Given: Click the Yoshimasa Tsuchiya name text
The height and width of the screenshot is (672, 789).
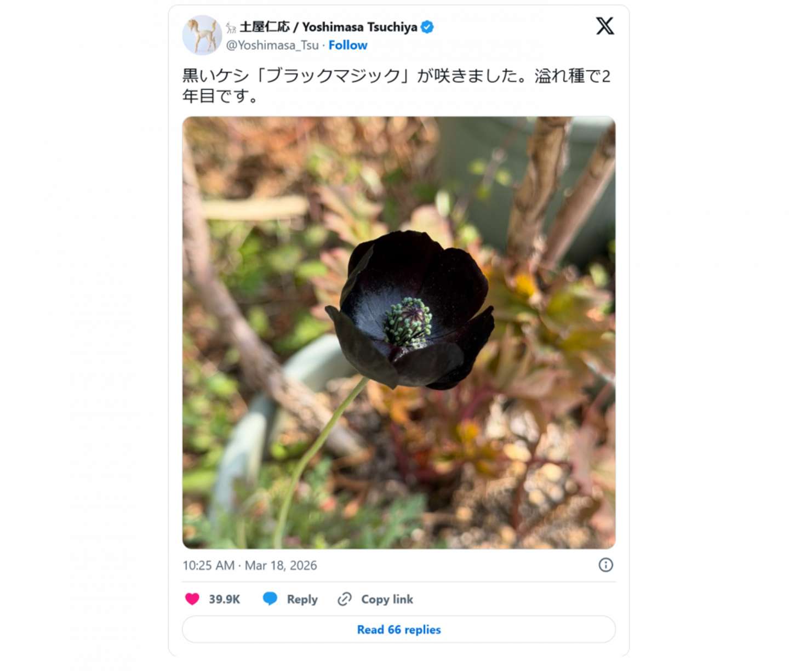Looking at the screenshot, I should click(x=359, y=27).
